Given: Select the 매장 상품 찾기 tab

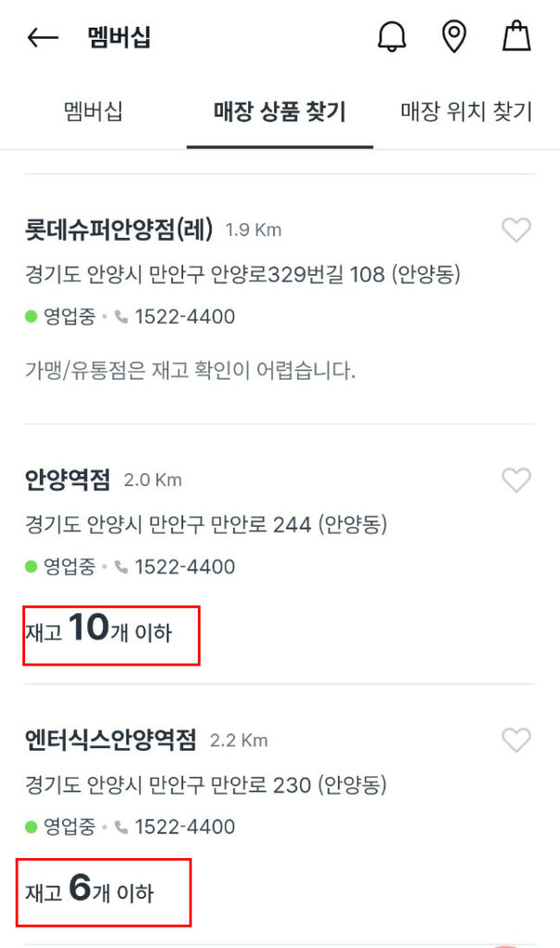Looking at the screenshot, I should coord(280,109).
